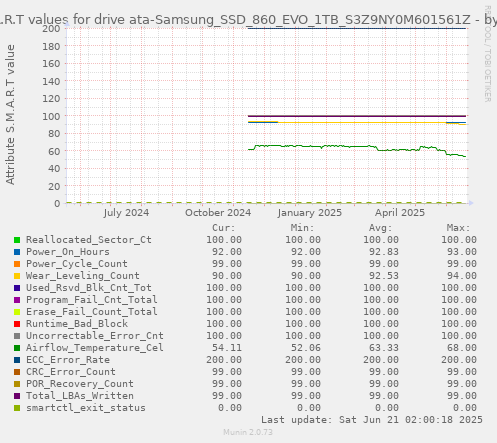This screenshot has height=443, width=497.
Task: Click Power_On_Hours max value 93.00
Action: [462, 252]
